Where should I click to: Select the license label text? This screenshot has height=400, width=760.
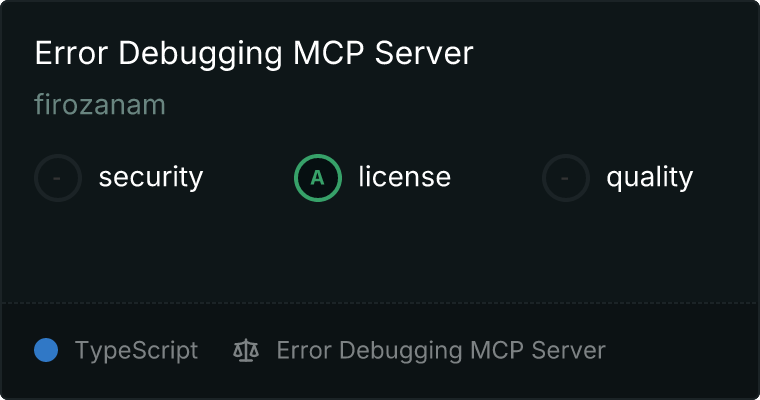(405, 176)
